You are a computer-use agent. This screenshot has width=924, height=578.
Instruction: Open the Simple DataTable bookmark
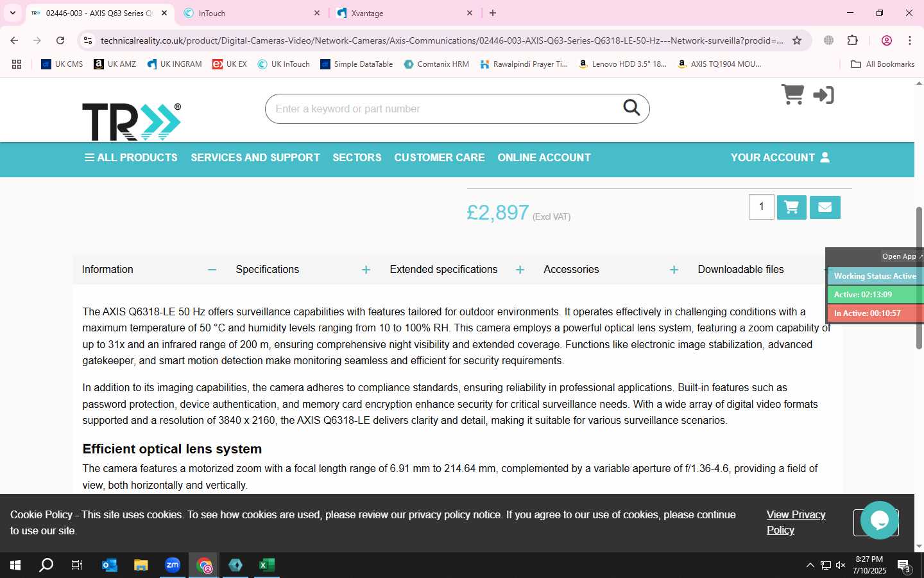[x=356, y=64]
